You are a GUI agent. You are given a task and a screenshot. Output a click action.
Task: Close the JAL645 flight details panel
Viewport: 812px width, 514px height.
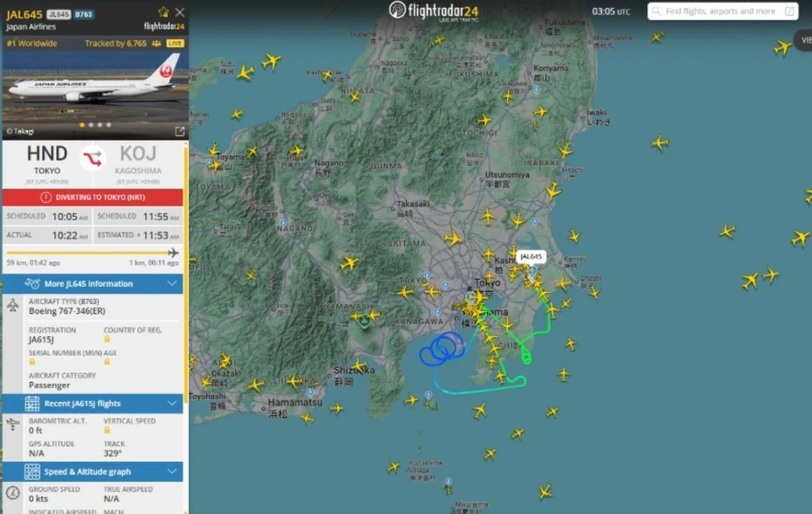[179, 12]
